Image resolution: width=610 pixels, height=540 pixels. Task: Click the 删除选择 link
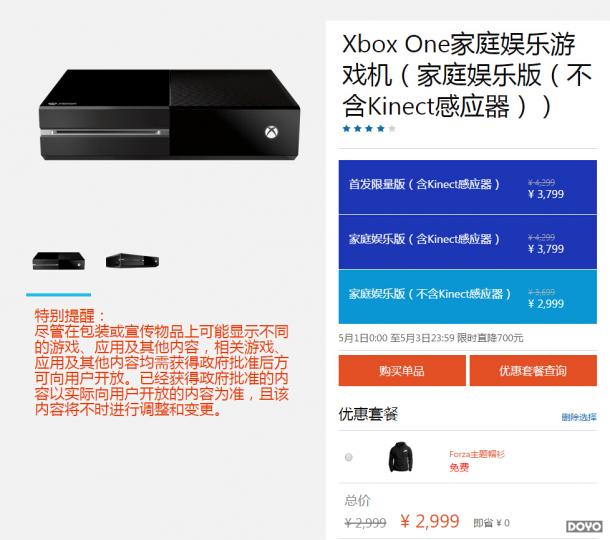point(579,417)
